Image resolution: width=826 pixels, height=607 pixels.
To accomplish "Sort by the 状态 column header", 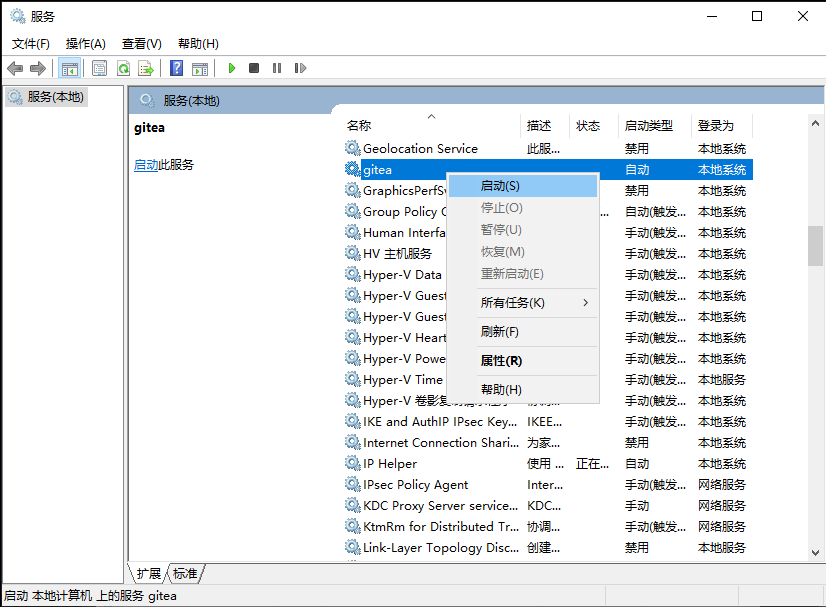I will (x=594, y=125).
